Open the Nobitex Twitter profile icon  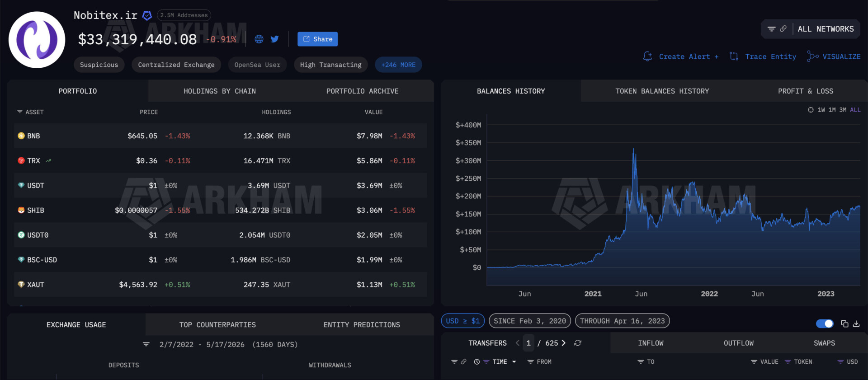pos(274,39)
